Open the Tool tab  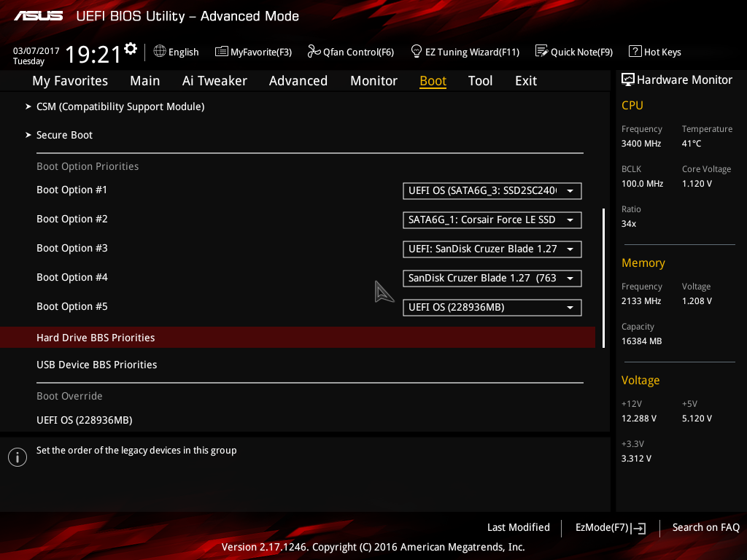480,81
